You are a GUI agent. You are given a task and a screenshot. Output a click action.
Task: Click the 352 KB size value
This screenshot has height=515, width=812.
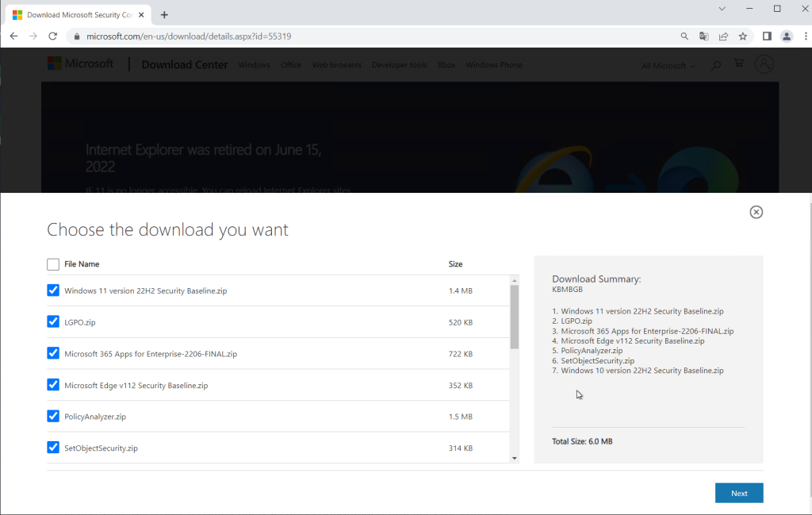coord(461,386)
